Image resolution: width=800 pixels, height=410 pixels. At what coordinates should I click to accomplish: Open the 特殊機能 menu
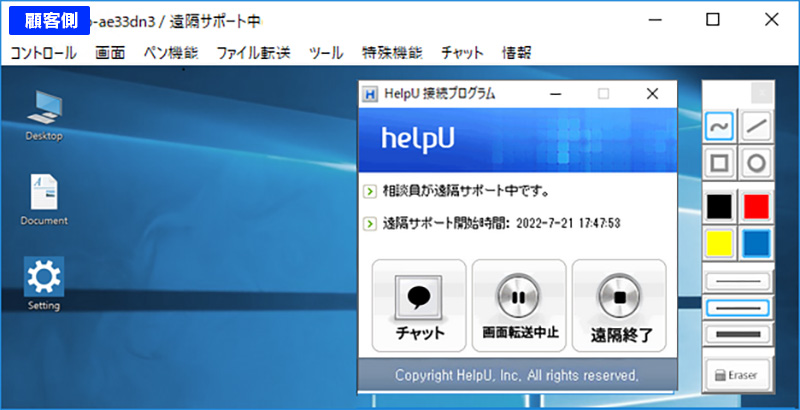(x=392, y=53)
